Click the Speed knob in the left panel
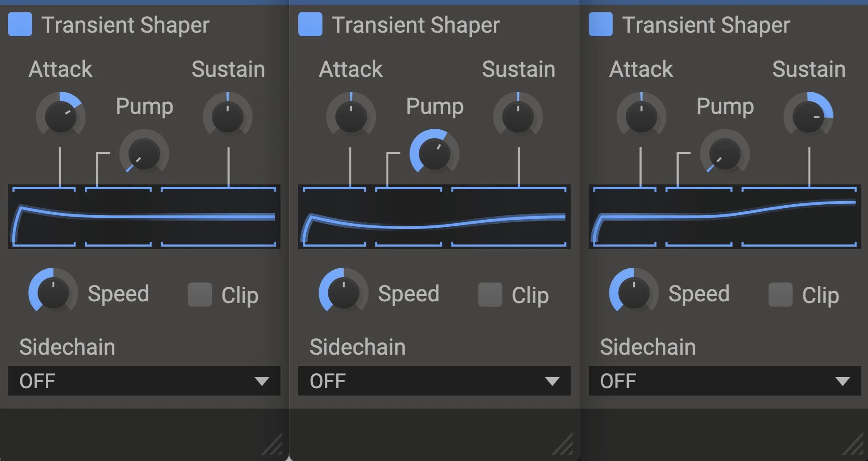This screenshot has height=461, width=868. coord(53,292)
